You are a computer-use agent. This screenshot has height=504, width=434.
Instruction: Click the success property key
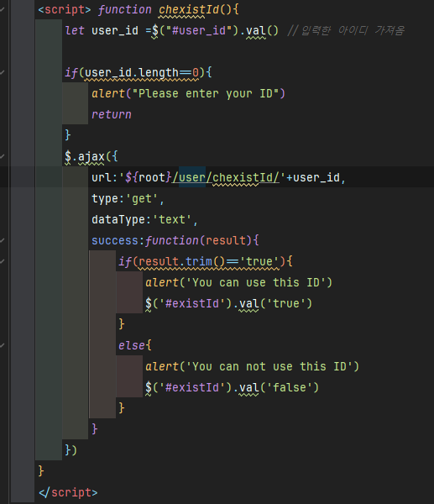point(115,240)
